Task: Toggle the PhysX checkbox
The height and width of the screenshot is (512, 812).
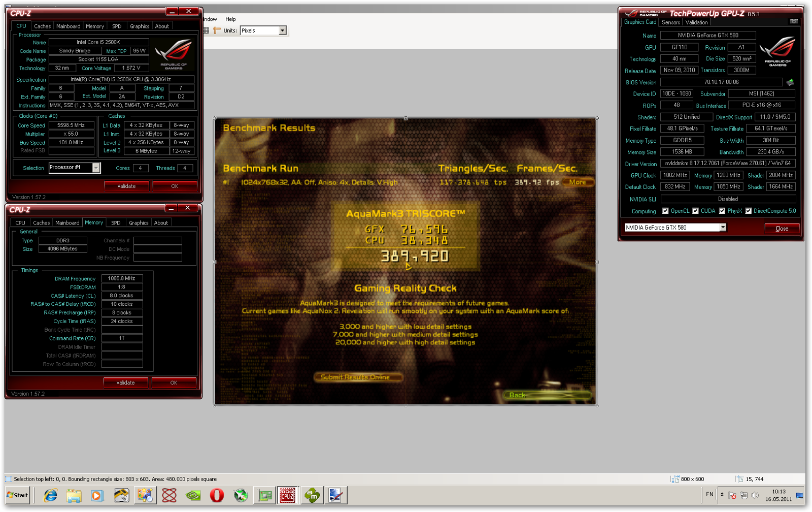Action: pyautogui.click(x=722, y=211)
